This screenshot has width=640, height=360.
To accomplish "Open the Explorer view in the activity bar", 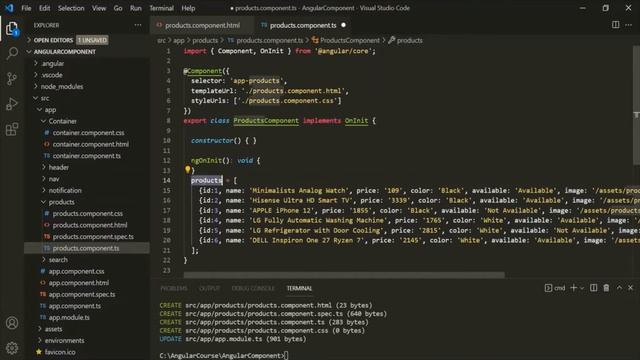I will [12, 29].
